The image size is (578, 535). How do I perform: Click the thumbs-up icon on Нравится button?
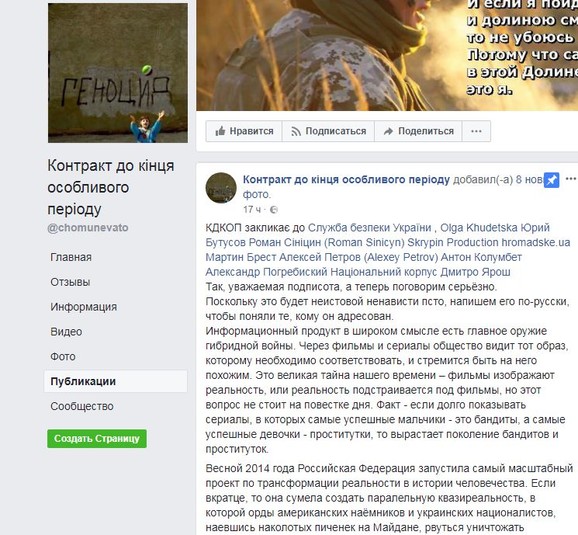[x=220, y=131]
